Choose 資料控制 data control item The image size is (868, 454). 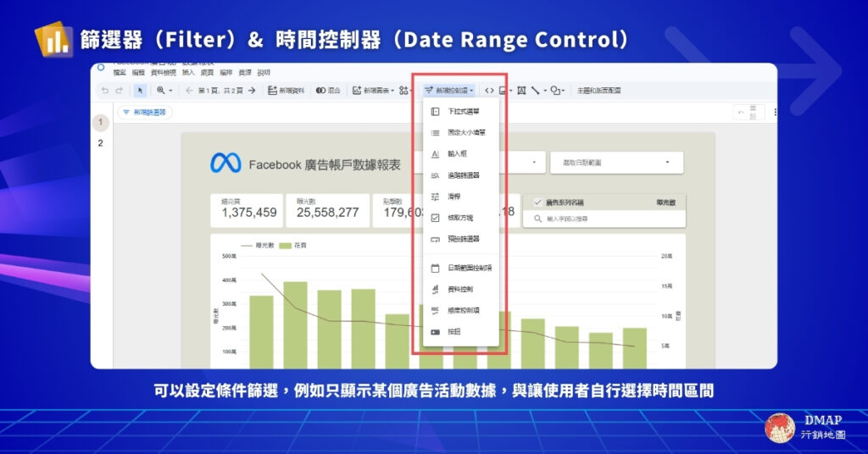tap(460, 289)
